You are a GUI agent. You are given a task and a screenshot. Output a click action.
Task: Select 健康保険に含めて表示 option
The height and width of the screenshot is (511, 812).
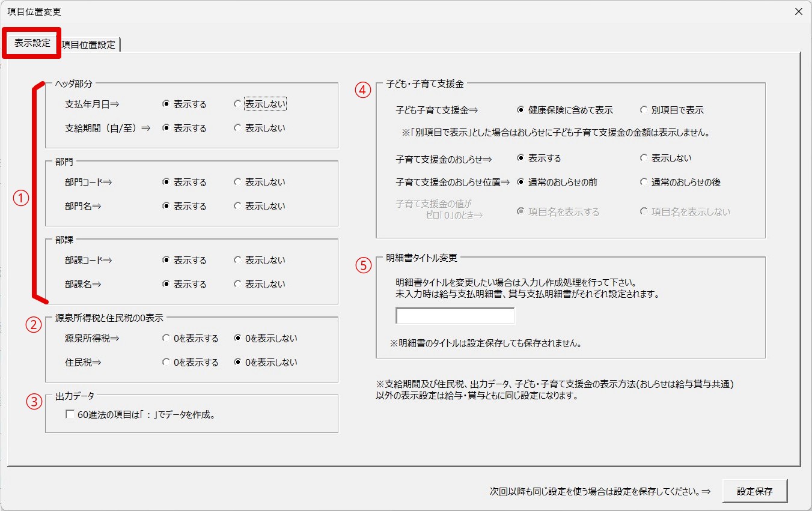(521, 110)
